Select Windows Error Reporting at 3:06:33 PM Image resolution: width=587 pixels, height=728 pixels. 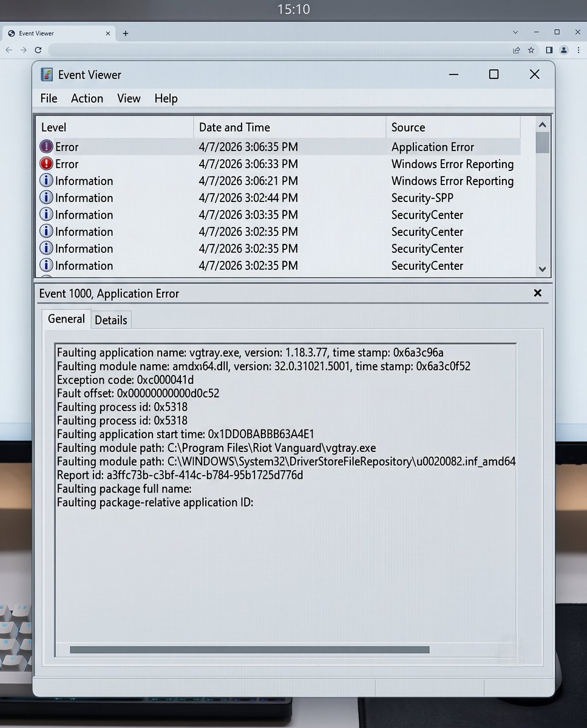point(452,164)
